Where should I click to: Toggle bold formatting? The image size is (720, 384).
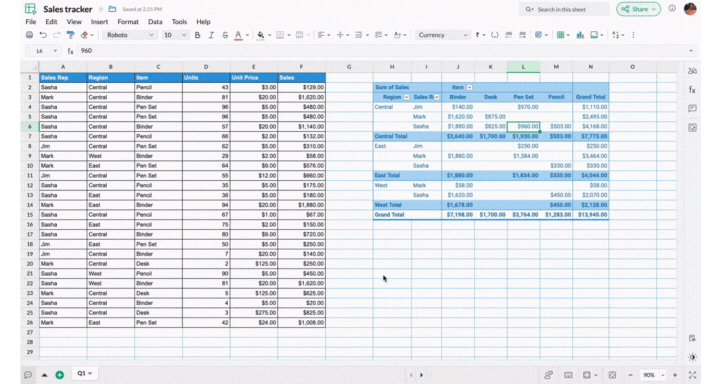[197, 35]
